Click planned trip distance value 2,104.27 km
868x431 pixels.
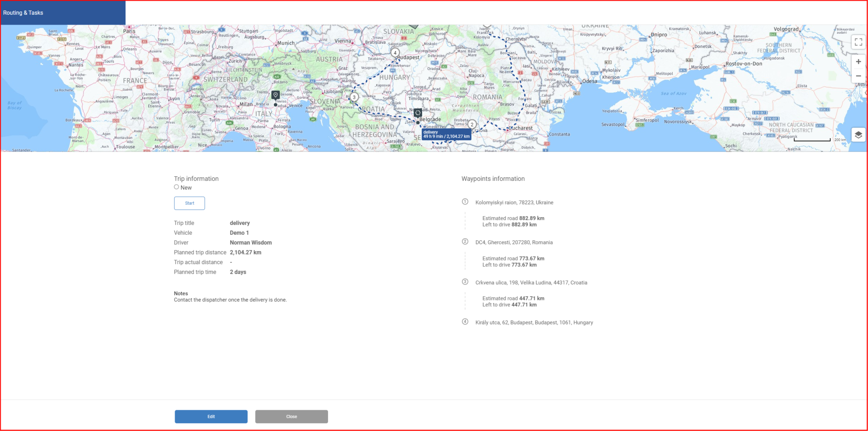pyautogui.click(x=245, y=252)
